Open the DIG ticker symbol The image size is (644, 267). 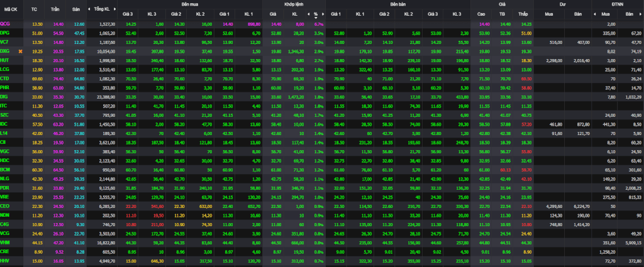(x=4, y=96)
